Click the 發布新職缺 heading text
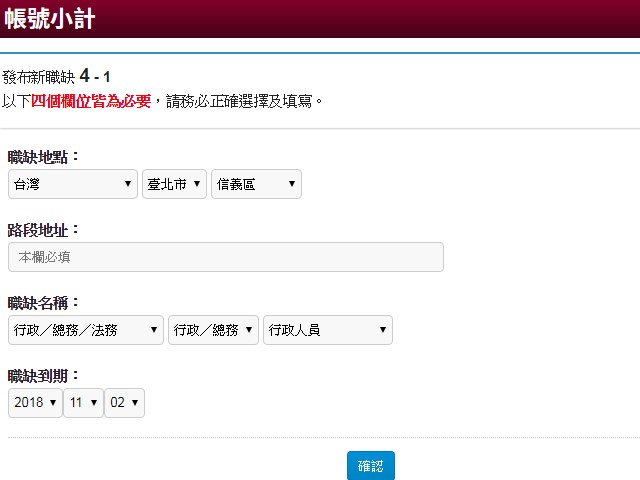640x480 pixels. click(x=38, y=77)
